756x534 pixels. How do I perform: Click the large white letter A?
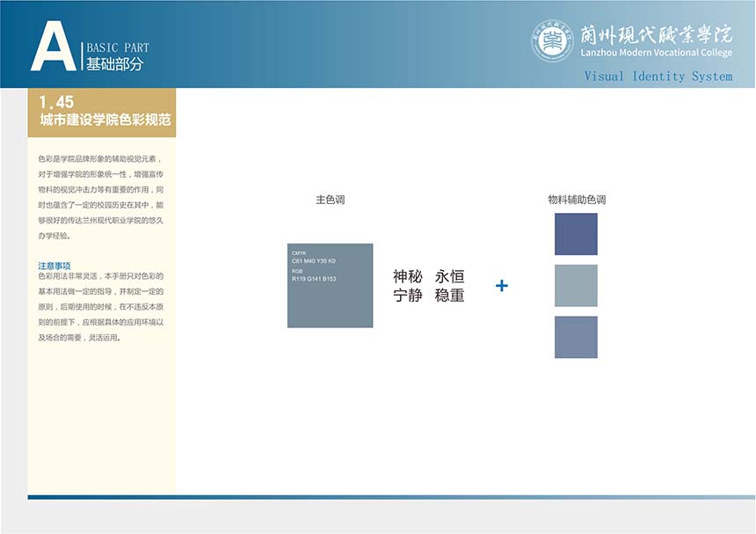point(53,47)
